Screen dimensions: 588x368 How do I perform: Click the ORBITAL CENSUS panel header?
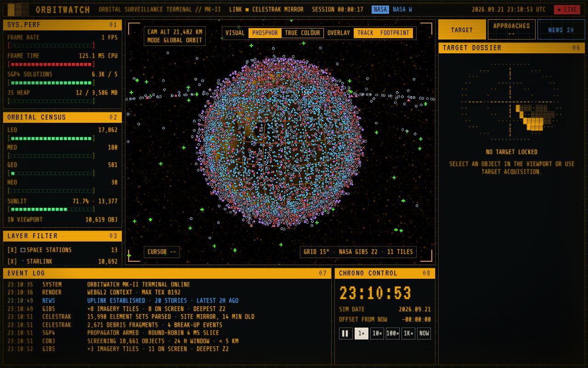[62, 117]
